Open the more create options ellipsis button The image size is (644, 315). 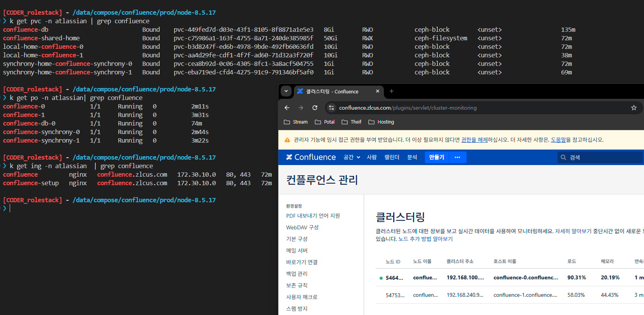(458, 157)
